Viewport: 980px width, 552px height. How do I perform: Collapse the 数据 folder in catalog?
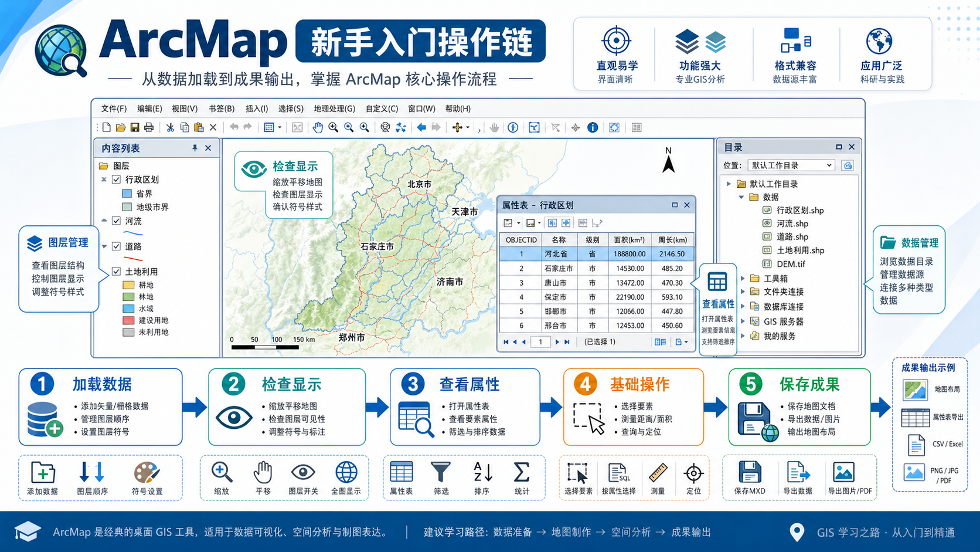point(741,197)
